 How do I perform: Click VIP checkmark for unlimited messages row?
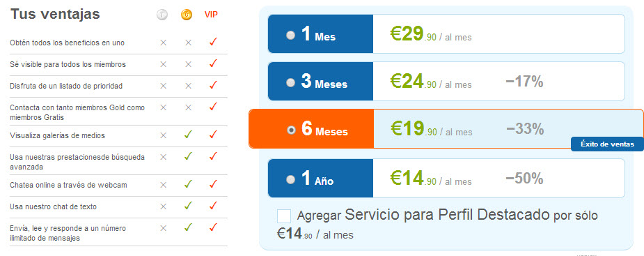(213, 227)
